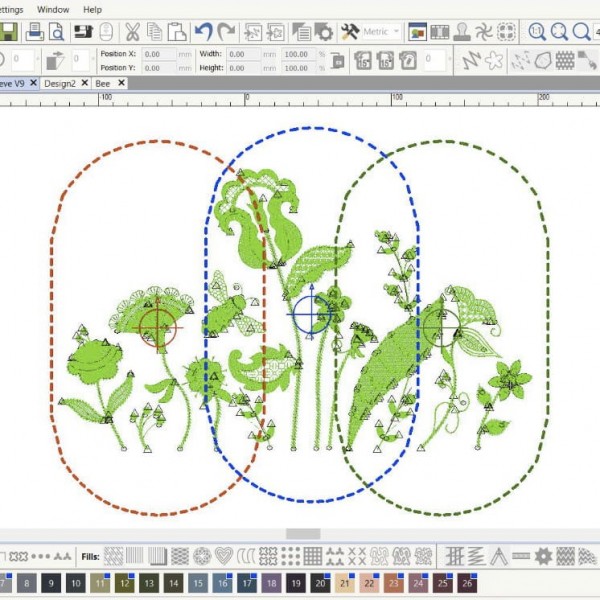Toggle the proportional lock beside percentage fields
600x600 pixels.
click(338, 61)
